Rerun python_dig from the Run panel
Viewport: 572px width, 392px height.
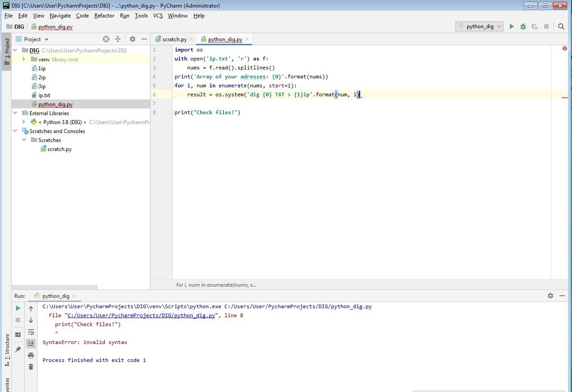(x=18, y=308)
